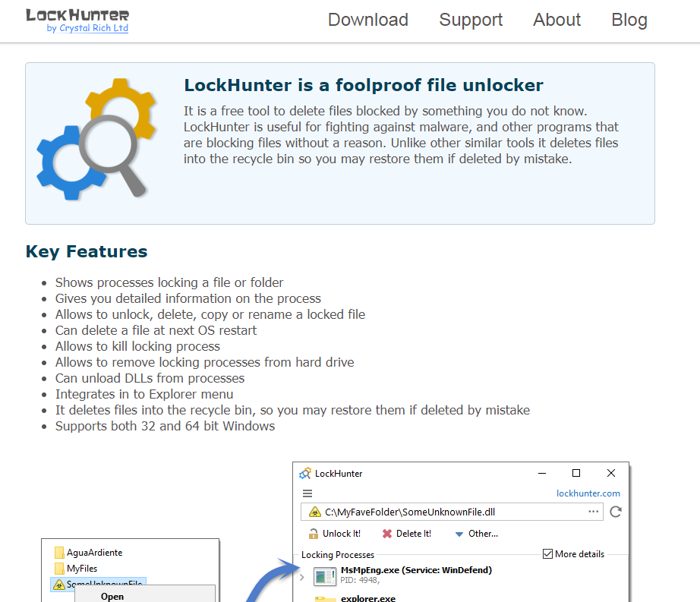700x602 pixels.
Task: Open the hamburger menu in LockHunter window
Action: (x=307, y=493)
